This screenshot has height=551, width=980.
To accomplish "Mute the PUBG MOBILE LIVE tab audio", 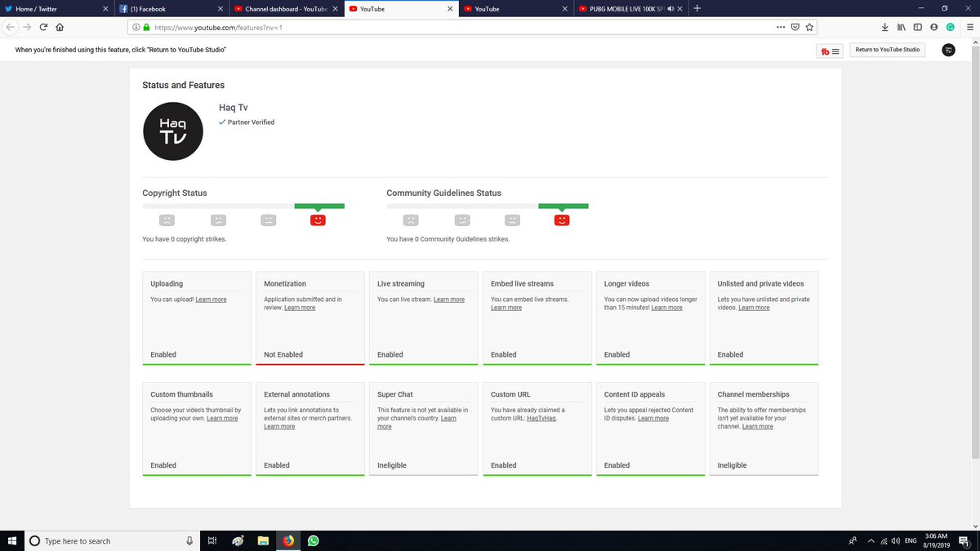I will click(x=670, y=9).
